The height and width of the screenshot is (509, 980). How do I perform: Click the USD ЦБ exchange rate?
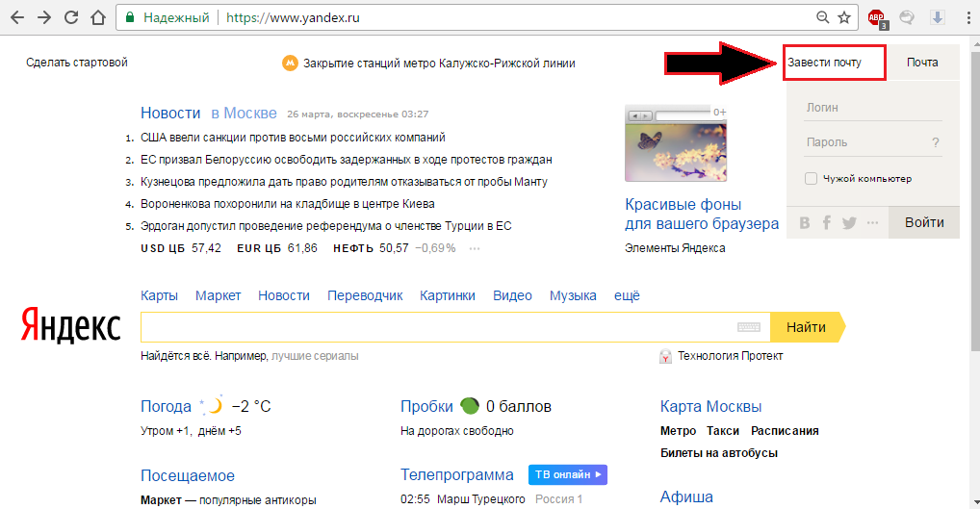[x=181, y=248]
